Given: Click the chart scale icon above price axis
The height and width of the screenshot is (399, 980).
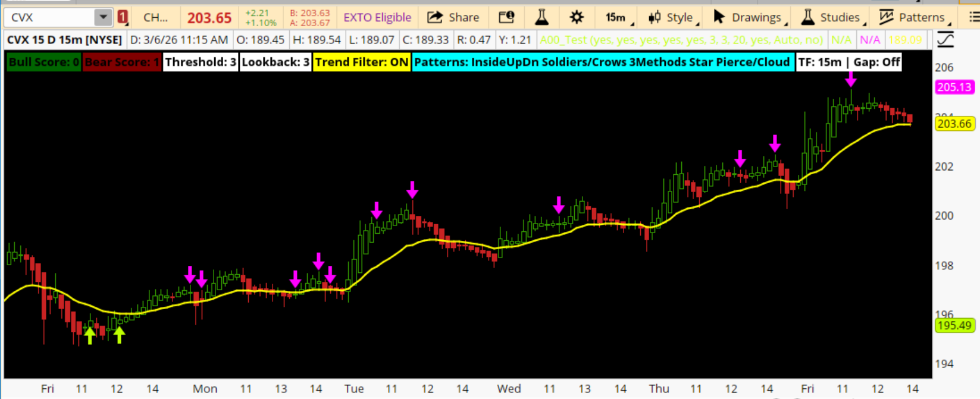Looking at the screenshot, I should tap(945, 40).
